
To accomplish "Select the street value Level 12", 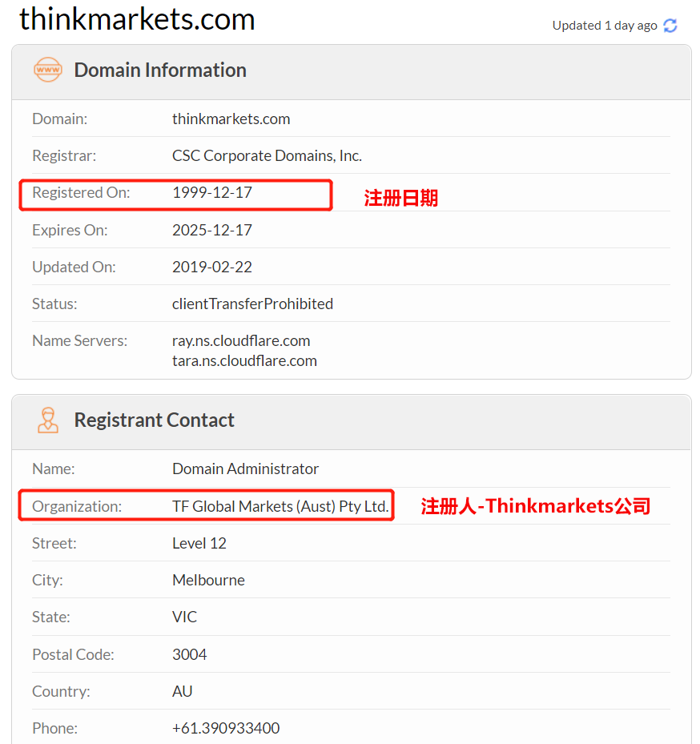I will [199, 543].
